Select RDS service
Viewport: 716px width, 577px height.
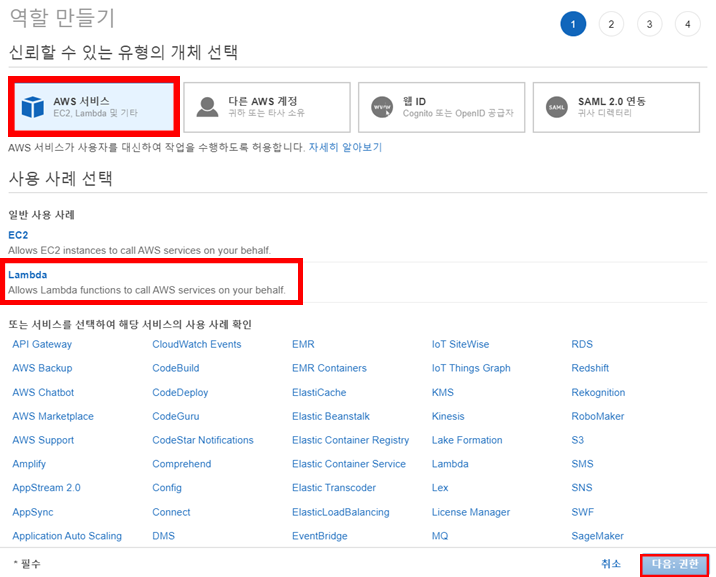point(582,344)
